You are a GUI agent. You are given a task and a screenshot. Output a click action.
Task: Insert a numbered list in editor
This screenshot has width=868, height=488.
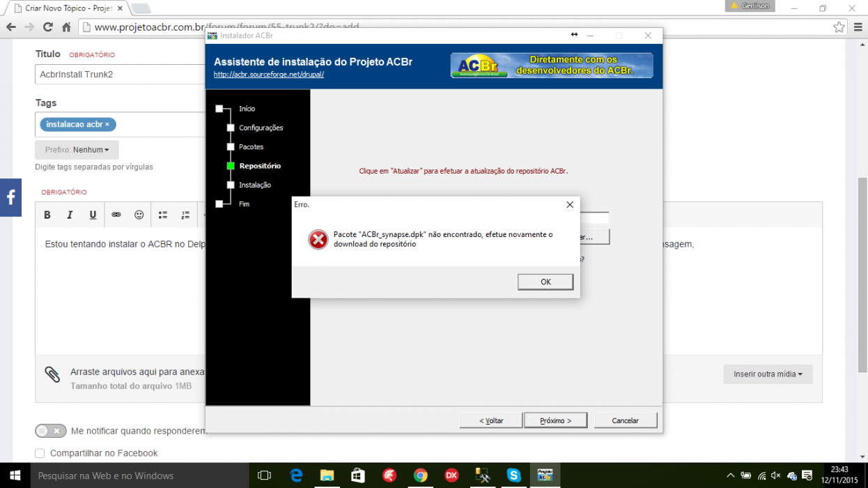pyautogui.click(x=185, y=215)
